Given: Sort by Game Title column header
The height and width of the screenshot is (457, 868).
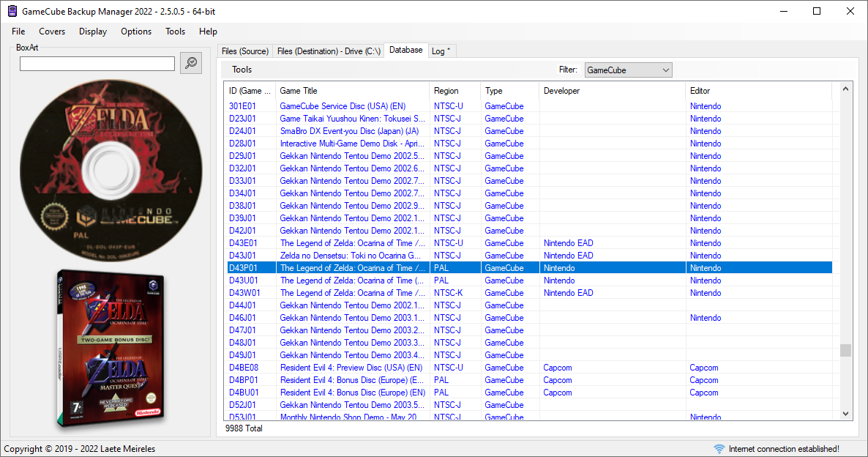Looking at the screenshot, I should click(x=353, y=91).
